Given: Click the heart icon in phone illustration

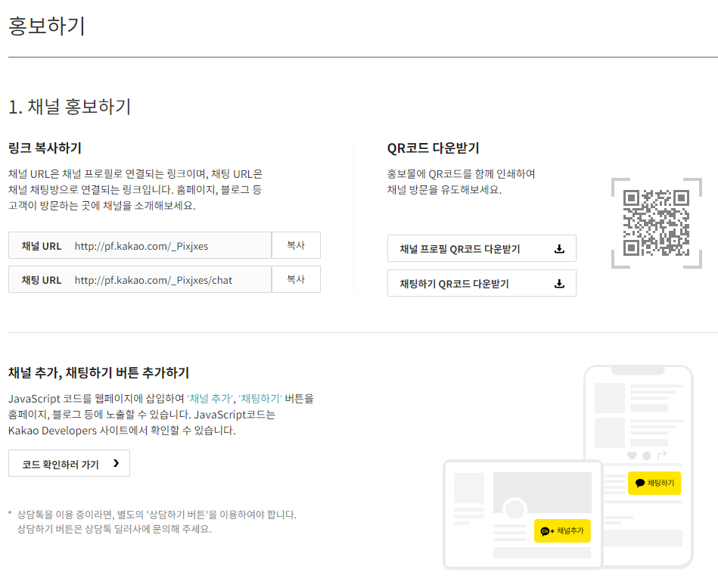Looking at the screenshot, I should click(x=632, y=456).
